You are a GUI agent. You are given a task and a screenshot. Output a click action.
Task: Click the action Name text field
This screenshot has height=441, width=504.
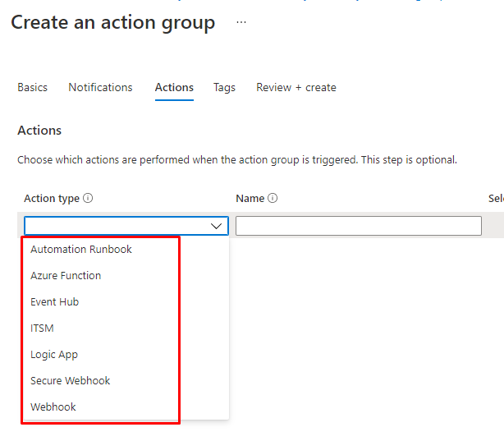pos(358,226)
